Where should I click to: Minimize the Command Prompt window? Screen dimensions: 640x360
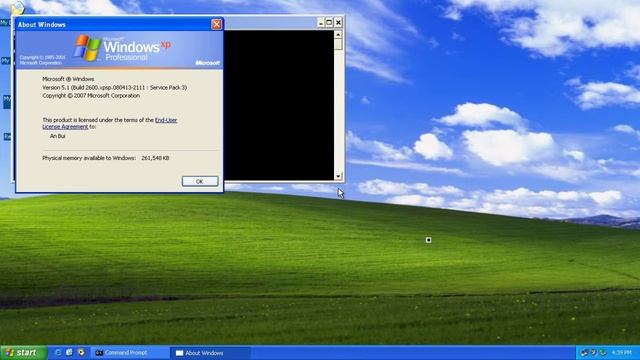pyautogui.click(x=320, y=22)
